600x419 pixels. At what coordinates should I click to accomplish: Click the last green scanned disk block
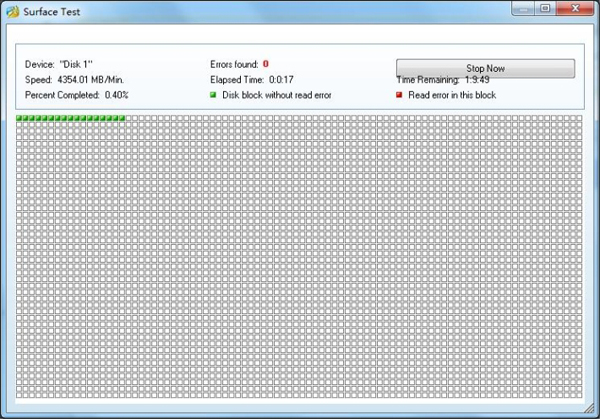tap(122, 118)
